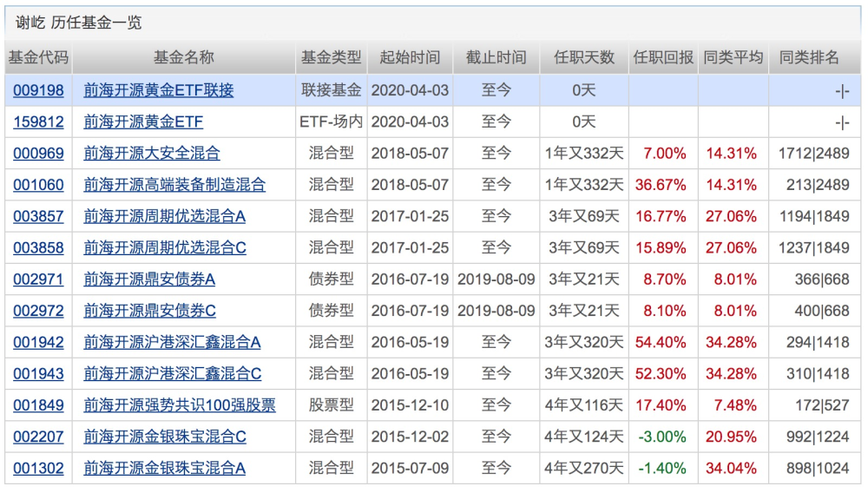
Task: Select the ranking 1712|2489 cell
Action: point(814,154)
